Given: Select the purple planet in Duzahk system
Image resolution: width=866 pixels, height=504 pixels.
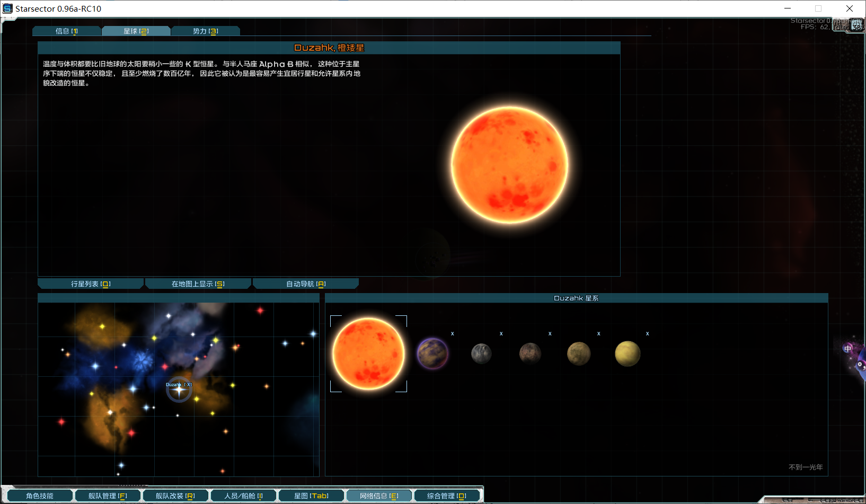Looking at the screenshot, I should point(432,353).
